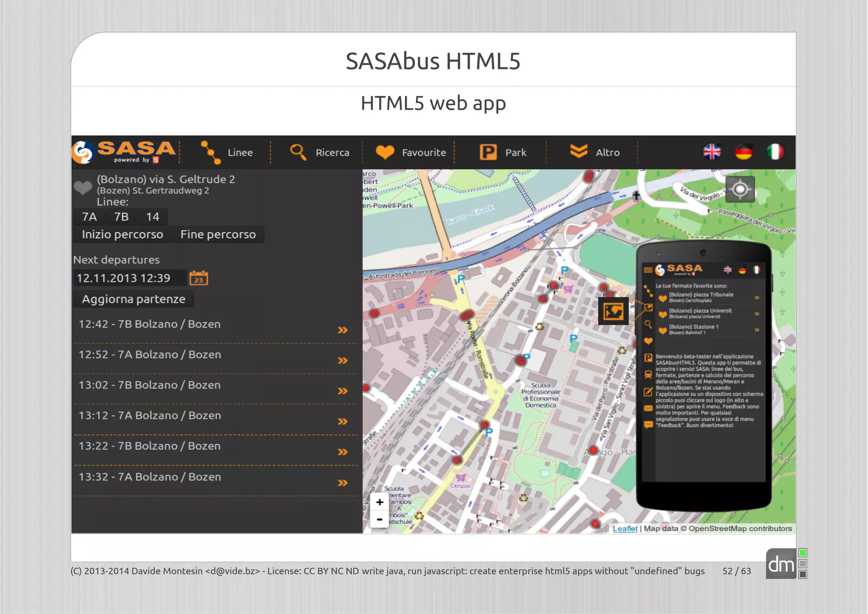Select line 7B button
This screenshot has height=614, width=868.
click(121, 217)
